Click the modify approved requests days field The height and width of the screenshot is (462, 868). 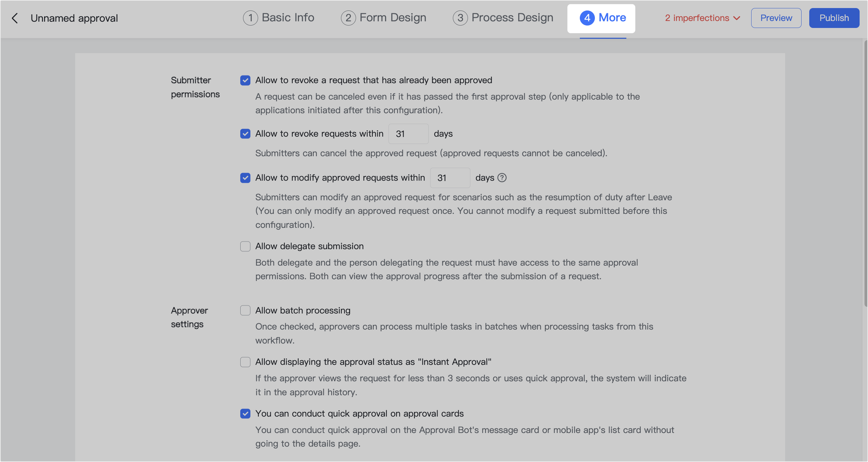(x=450, y=178)
